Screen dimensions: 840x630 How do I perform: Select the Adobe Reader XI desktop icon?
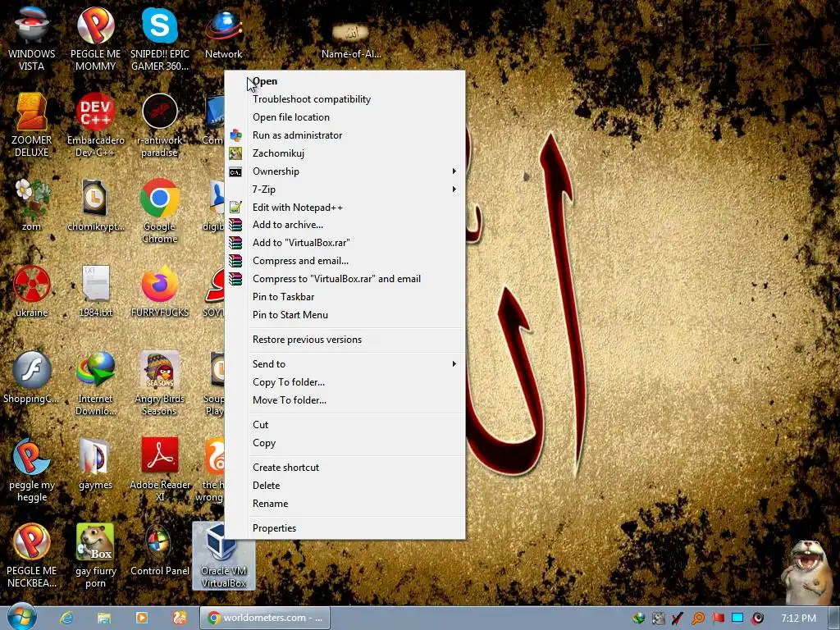(x=160, y=469)
